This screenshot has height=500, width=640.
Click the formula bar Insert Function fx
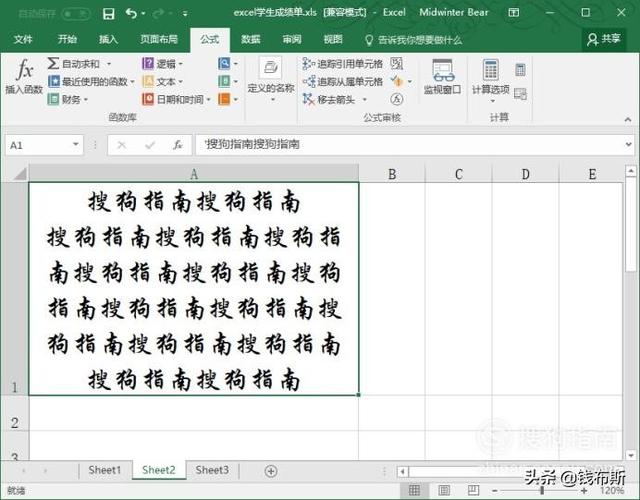point(178,144)
